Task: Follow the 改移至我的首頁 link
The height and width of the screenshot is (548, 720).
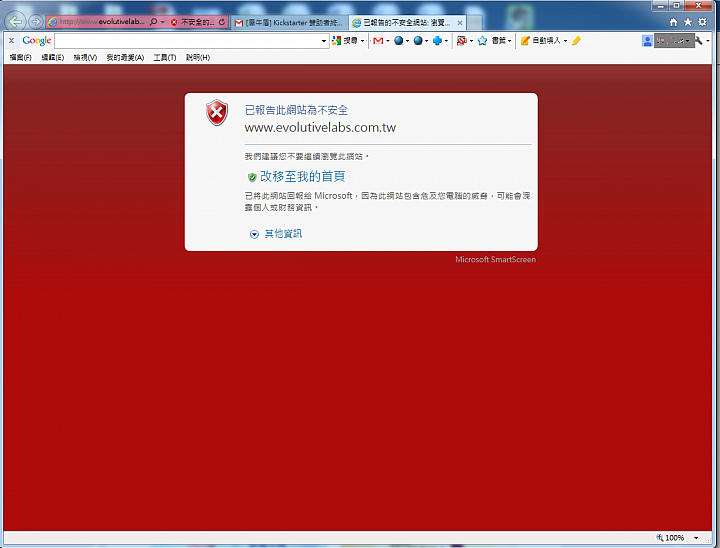Action: (303, 176)
